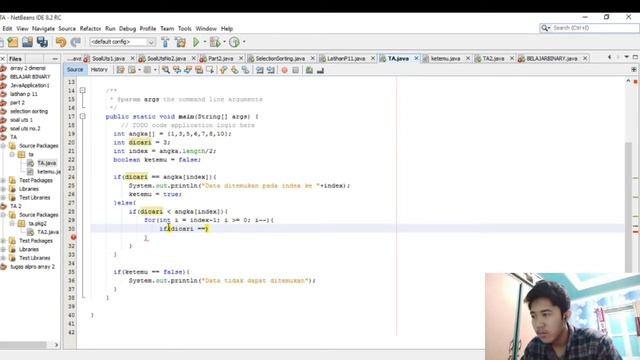Click the Search magnifier icon in top-right field
Screen dimensions: 640x360
(x=545, y=28)
